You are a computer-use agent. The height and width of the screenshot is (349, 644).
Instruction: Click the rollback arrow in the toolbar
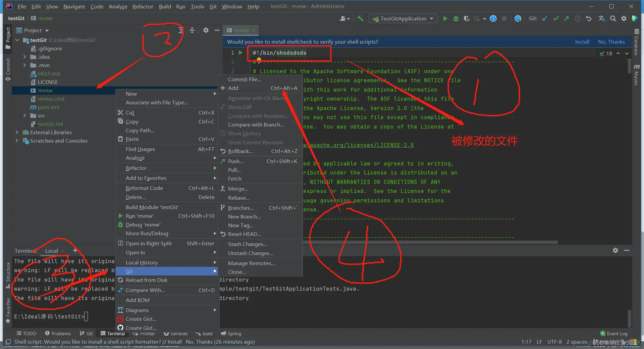pos(589,18)
